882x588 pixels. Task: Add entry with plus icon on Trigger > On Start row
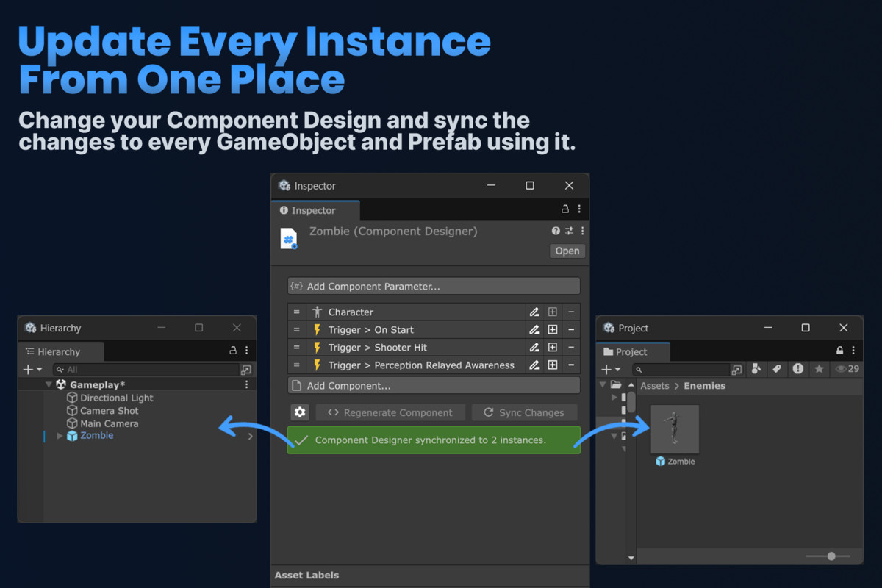coord(553,330)
